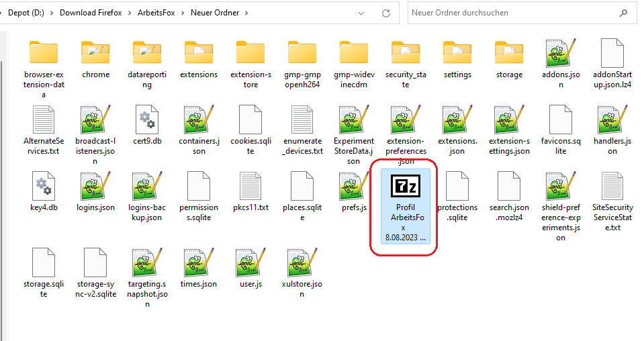Select favicons.sqlite file icon
Image resolution: width=644 pixels, height=341 pixels.
(561, 119)
